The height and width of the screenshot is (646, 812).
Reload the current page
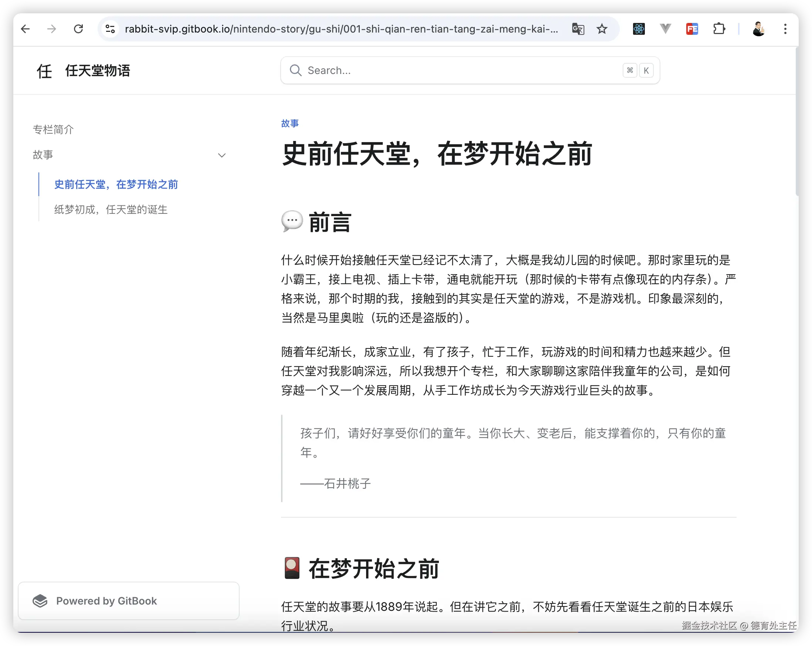tap(78, 29)
